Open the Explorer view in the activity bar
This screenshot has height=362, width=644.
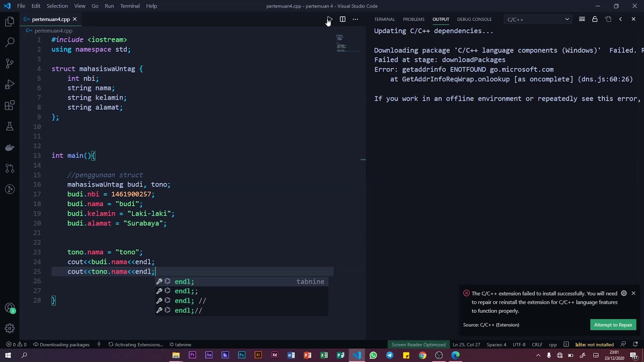(x=10, y=21)
